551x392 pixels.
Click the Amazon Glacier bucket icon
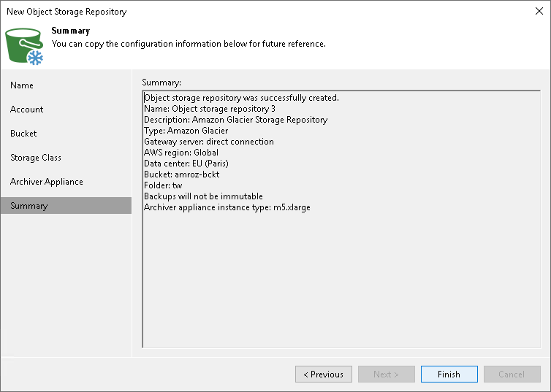[x=24, y=47]
